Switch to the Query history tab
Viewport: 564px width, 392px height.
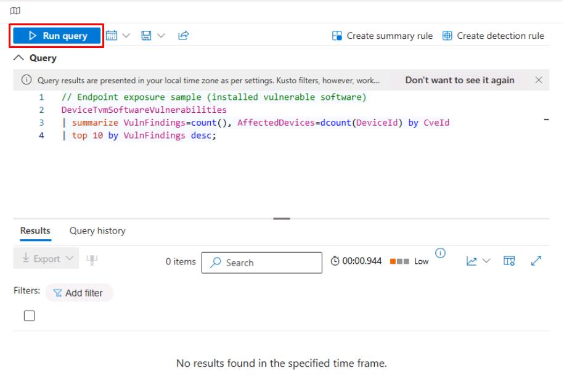click(97, 231)
